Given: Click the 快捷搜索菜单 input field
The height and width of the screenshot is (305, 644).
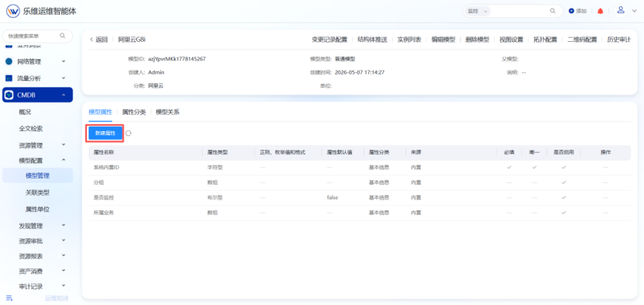Looking at the screenshot, I should pos(37,36).
